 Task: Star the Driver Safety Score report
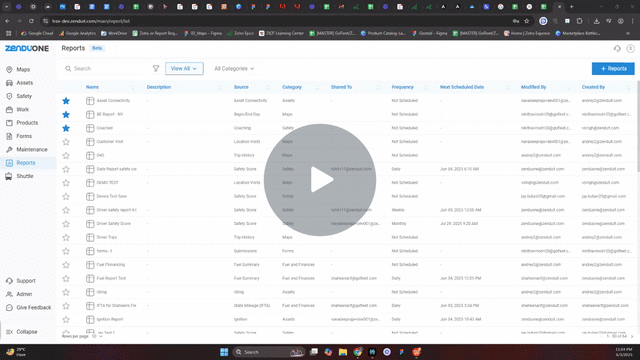click(x=66, y=224)
